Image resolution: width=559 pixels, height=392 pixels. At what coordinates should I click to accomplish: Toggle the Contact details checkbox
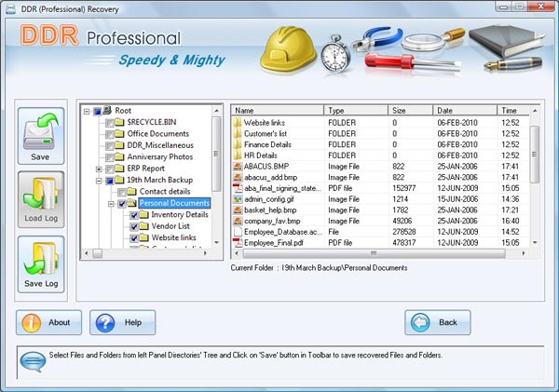(x=122, y=192)
